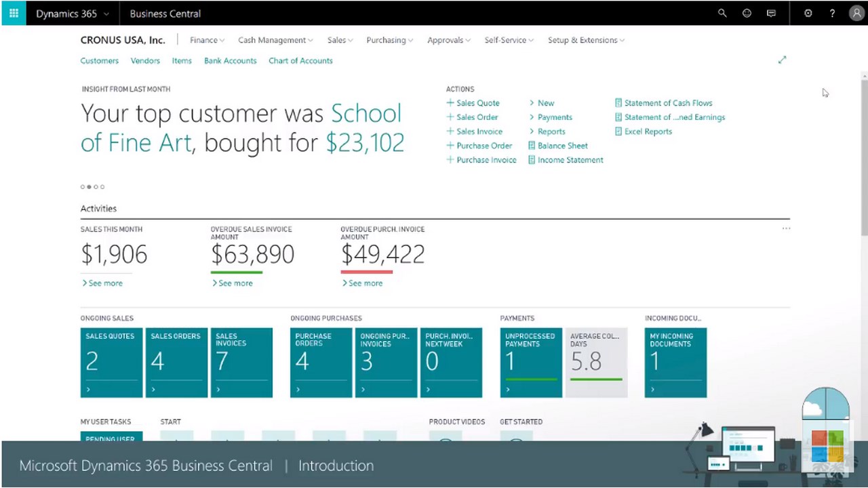This screenshot has width=868, height=488.
Task: Select the first insight carousel dot
Action: click(83, 187)
